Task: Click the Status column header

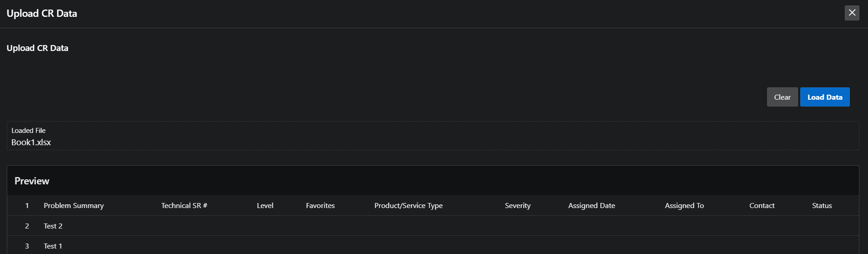Action: (822, 206)
